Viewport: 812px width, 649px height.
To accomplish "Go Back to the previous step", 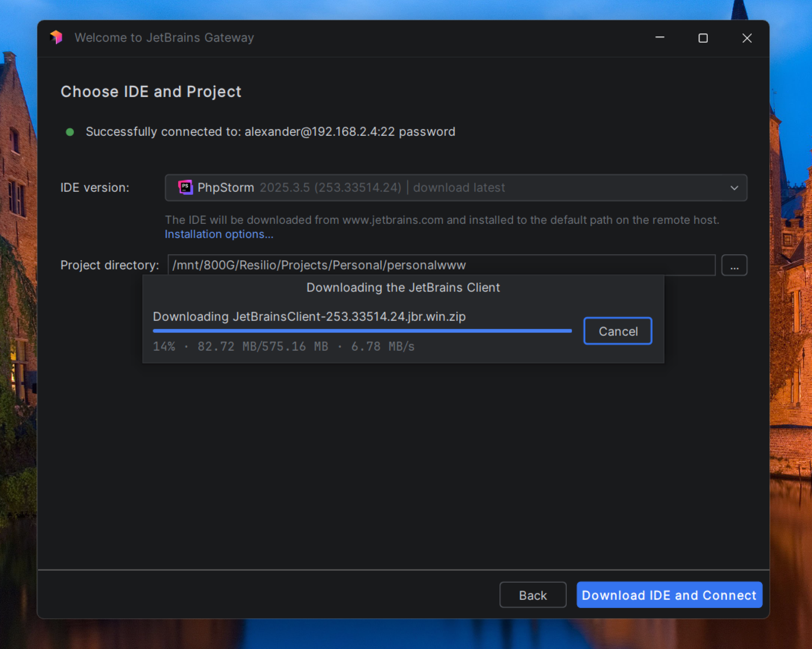I will coord(533,595).
